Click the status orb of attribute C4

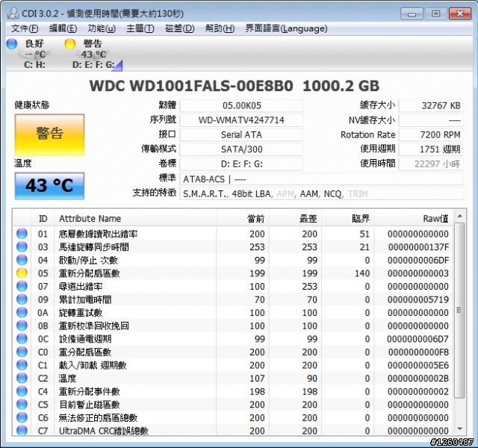(x=22, y=391)
